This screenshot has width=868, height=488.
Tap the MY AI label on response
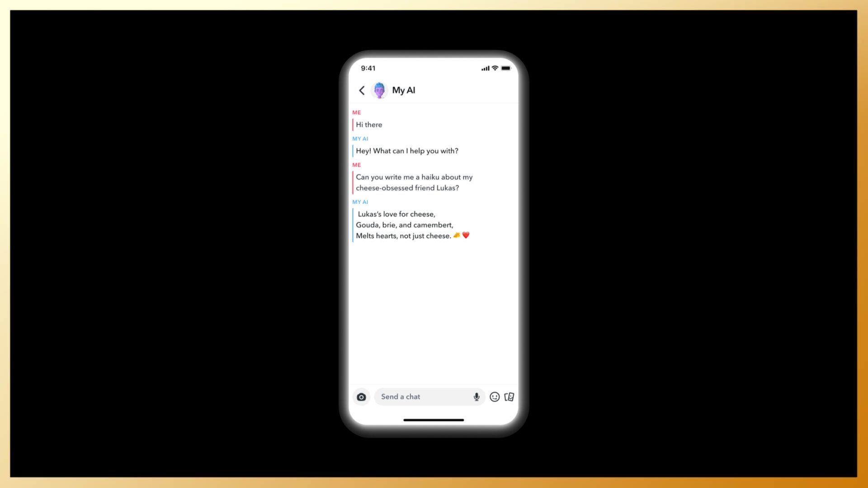tap(360, 202)
